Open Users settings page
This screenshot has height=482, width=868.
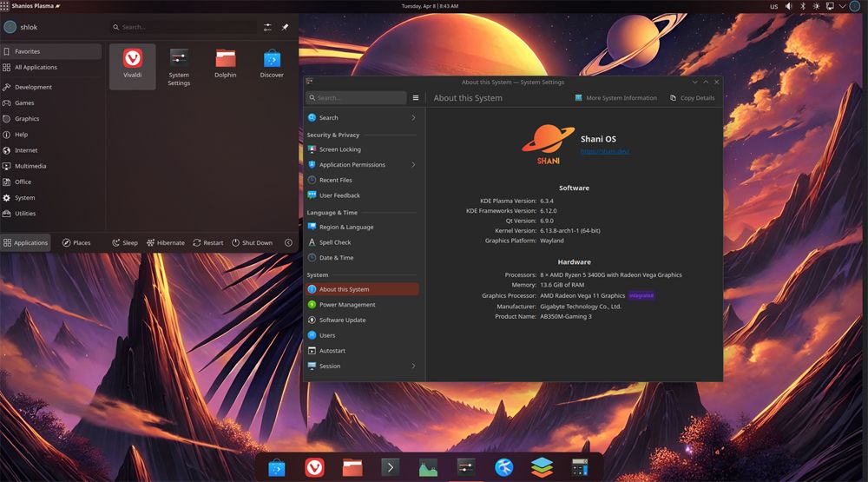click(x=362, y=335)
